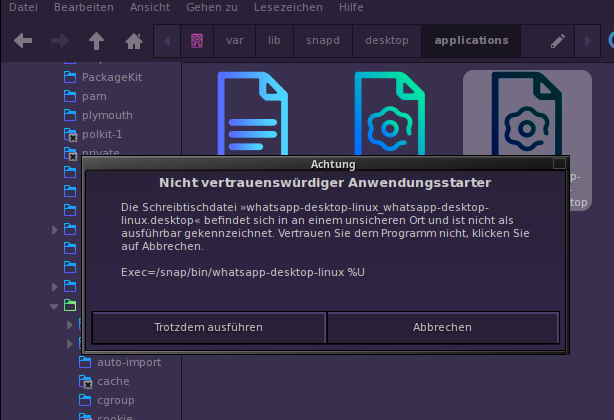Select the blue text document file icon
Screen dimensions: 614x420
click(x=253, y=114)
